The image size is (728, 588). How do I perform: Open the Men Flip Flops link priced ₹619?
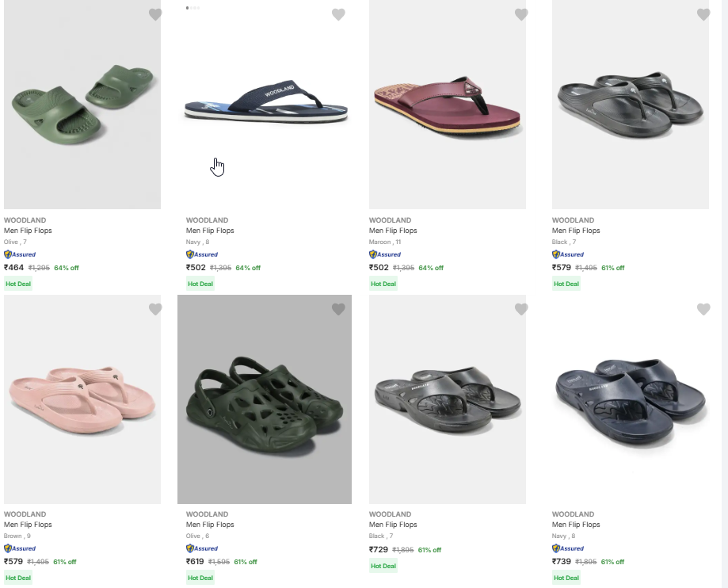click(210, 525)
